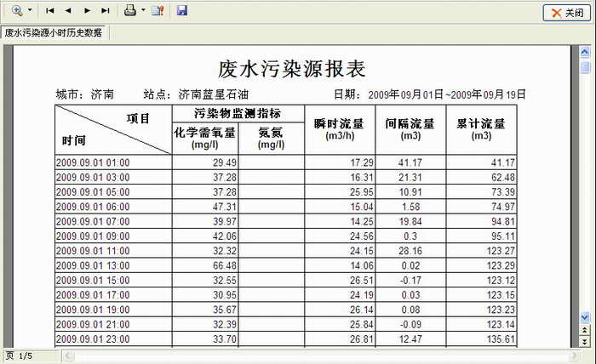The width and height of the screenshot is (596, 364).
Task: Click the previous page double-up button
Action: click(585, 330)
